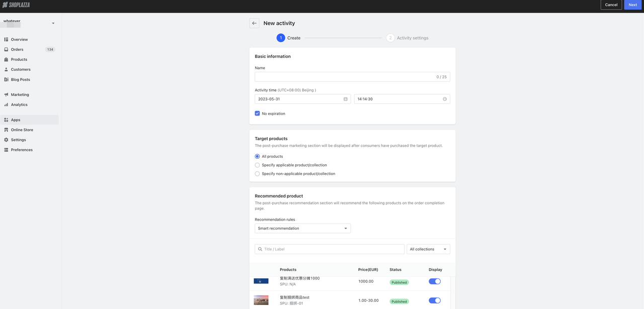The width and height of the screenshot is (644, 309).
Task: Click the 复制捆绑商品test product thumbnail
Action: (x=261, y=300)
